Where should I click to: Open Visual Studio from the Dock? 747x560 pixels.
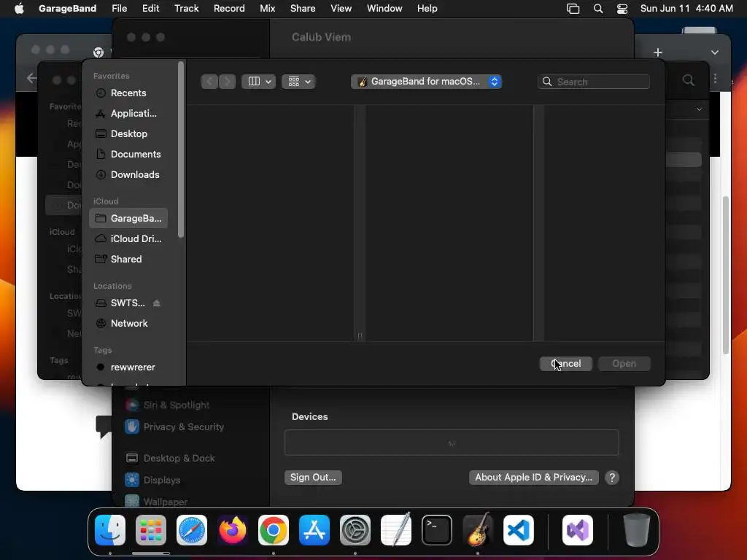coord(578,530)
